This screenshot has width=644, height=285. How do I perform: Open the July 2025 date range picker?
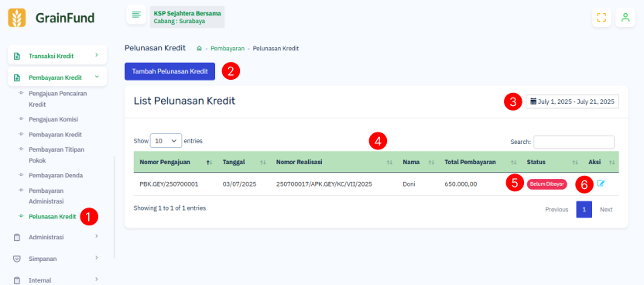pos(572,101)
